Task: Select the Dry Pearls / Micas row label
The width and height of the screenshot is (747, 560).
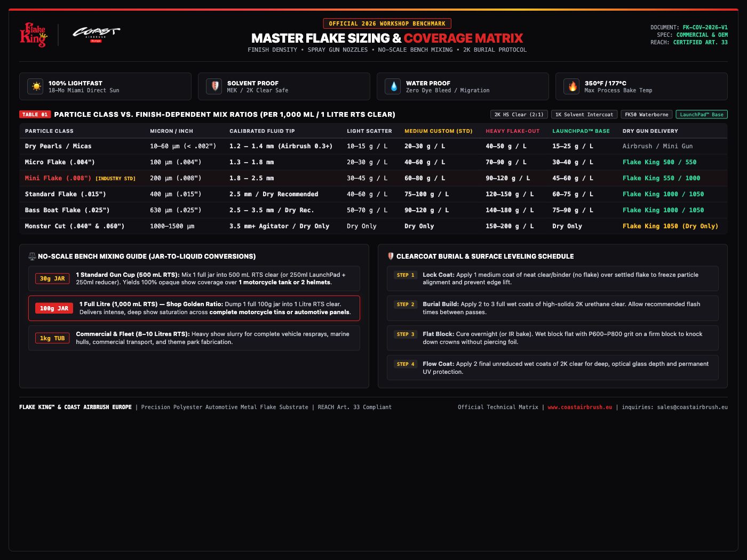Action: pos(58,146)
